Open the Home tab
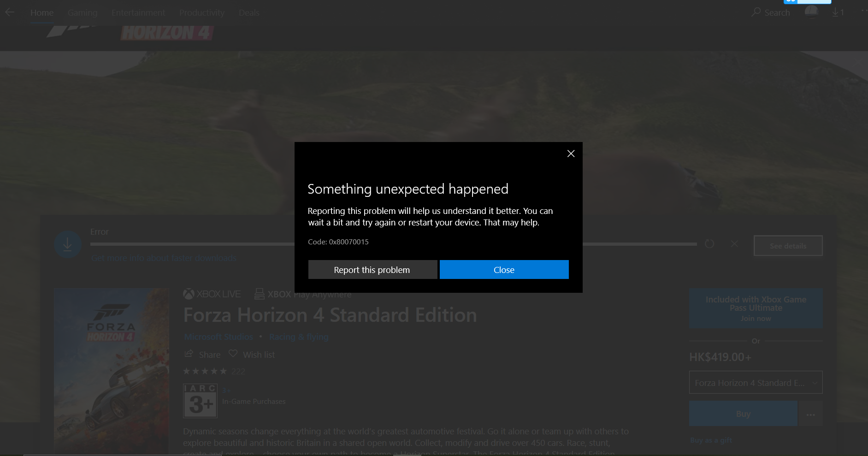Screen dimensions: 868x456 pos(42,13)
